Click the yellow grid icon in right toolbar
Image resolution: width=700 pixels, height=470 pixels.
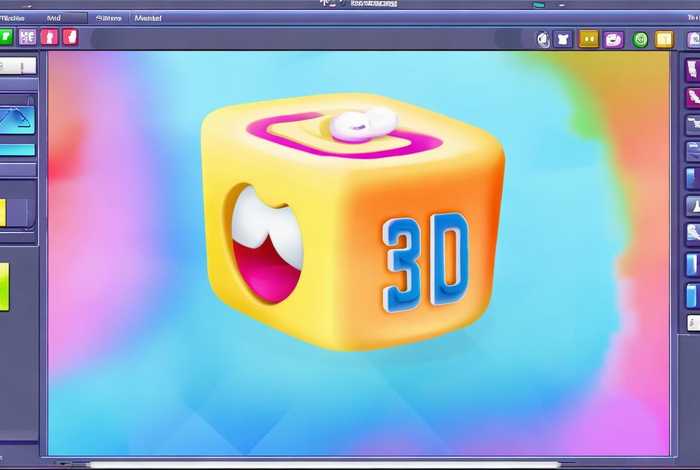pos(663,39)
